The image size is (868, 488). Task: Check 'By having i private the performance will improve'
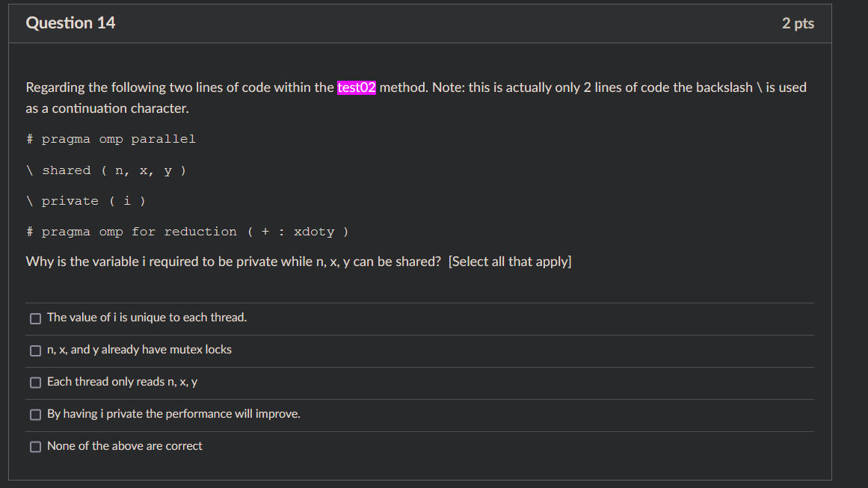tap(35, 414)
